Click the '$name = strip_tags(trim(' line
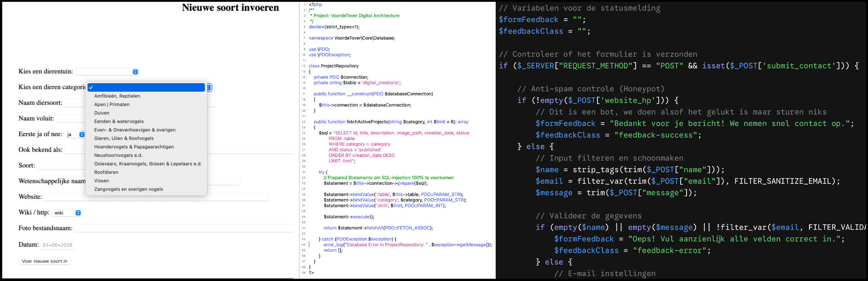 (x=630, y=169)
